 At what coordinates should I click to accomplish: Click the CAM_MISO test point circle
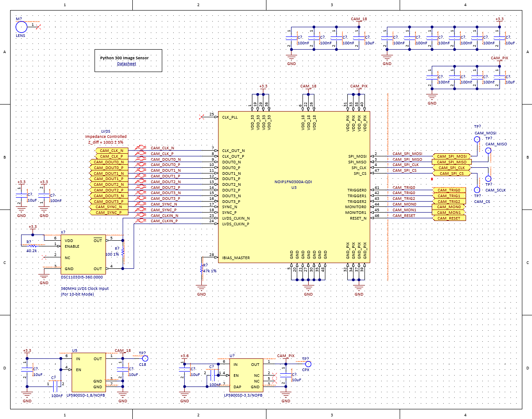(x=488, y=151)
